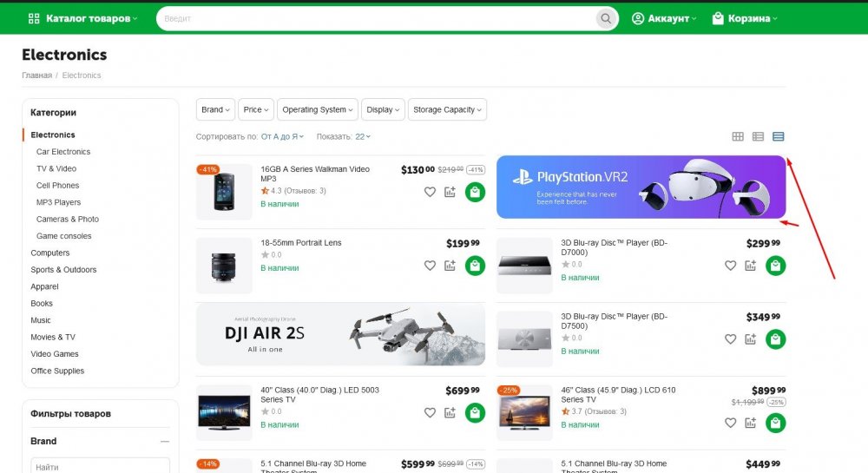Select Game consoles category
This screenshot has height=473, width=868.
[63, 236]
